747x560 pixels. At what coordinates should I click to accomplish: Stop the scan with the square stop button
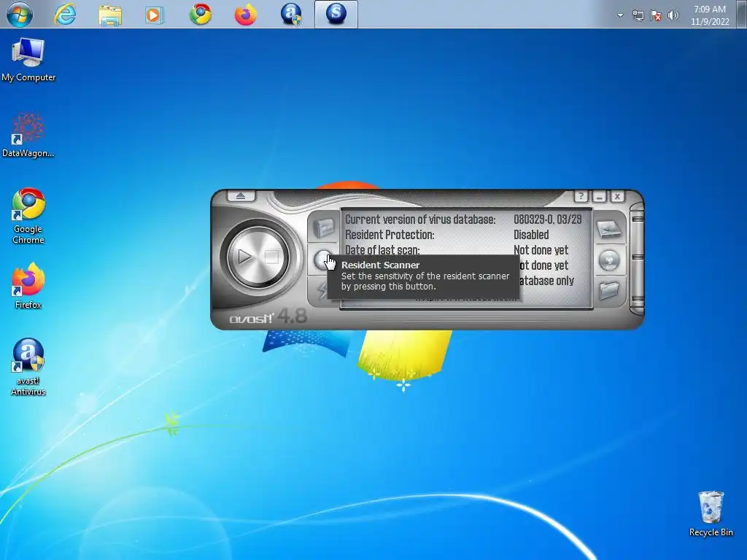(x=271, y=257)
